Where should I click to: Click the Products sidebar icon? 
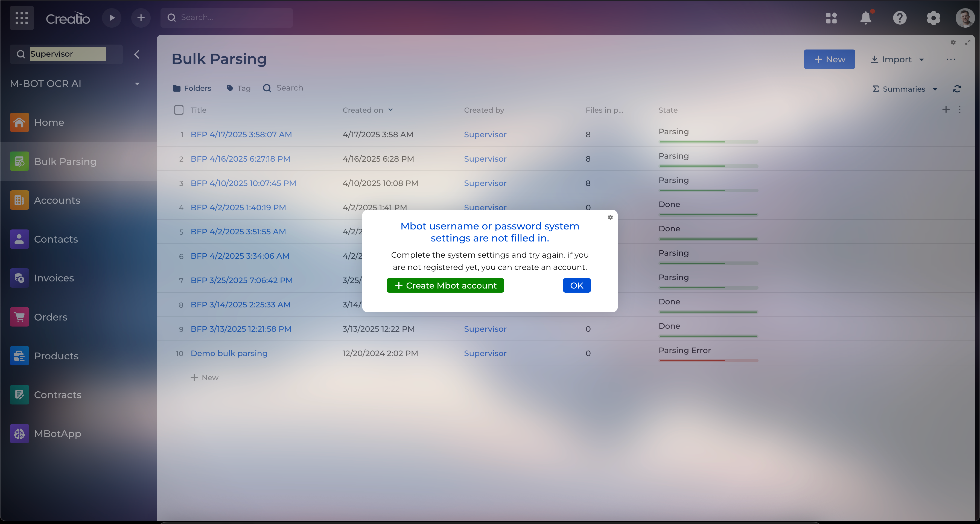19,356
